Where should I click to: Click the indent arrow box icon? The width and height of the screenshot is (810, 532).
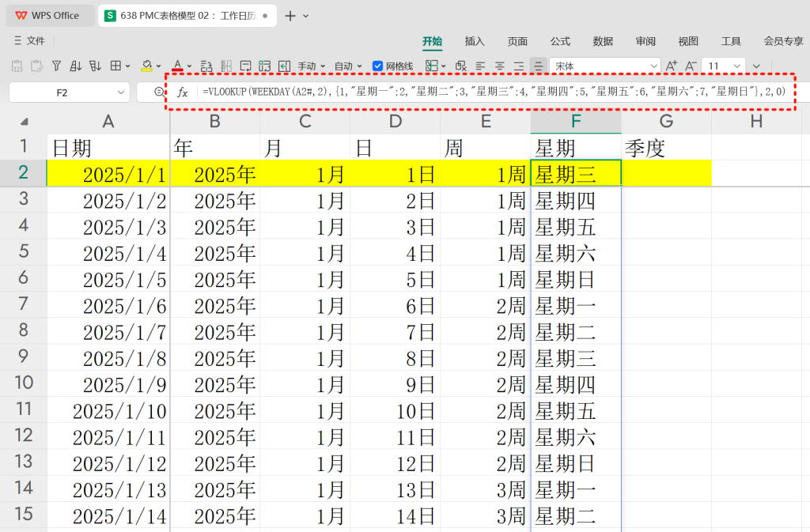pyautogui.click(x=284, y=66)
